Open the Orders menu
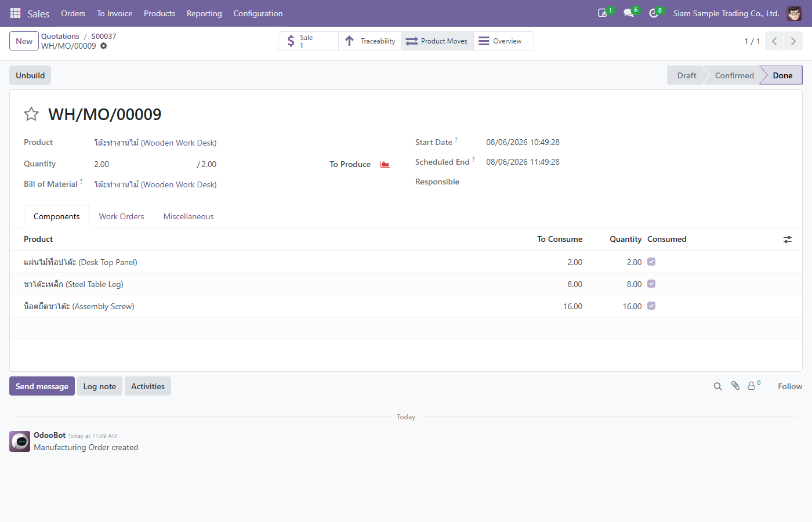This screenshot has width=812, height=522. [73, 13]
